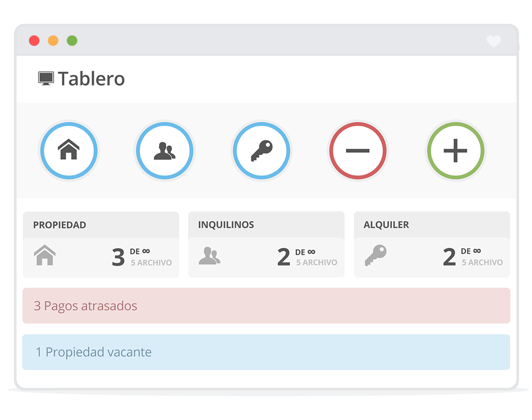Select the INQUILINOS card header
This screenshot has width=532, height=420.
266,224
